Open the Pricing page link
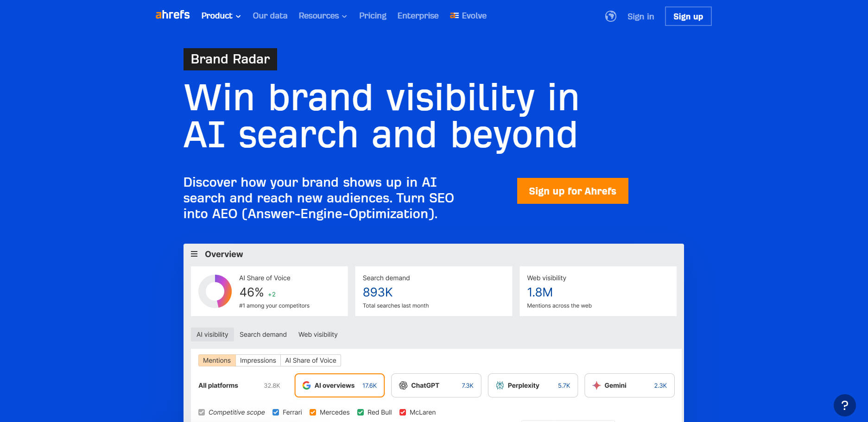Screen dimensions: 868x422 coord(373,15)
